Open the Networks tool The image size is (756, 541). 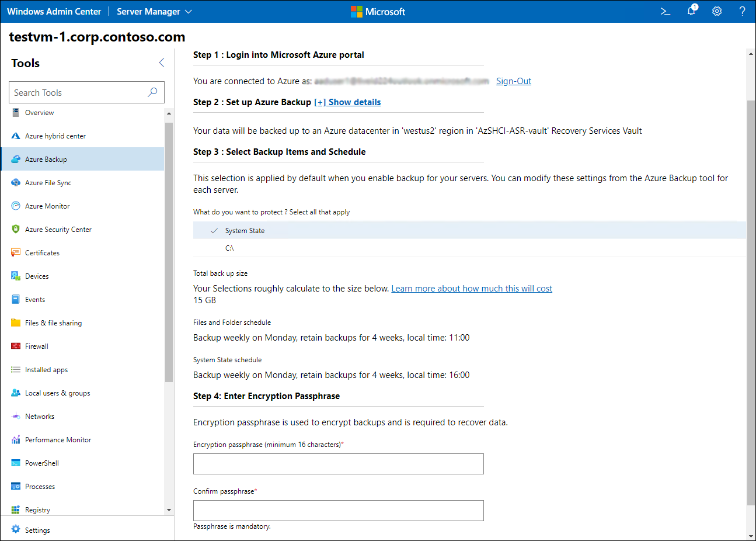[82, 417]
